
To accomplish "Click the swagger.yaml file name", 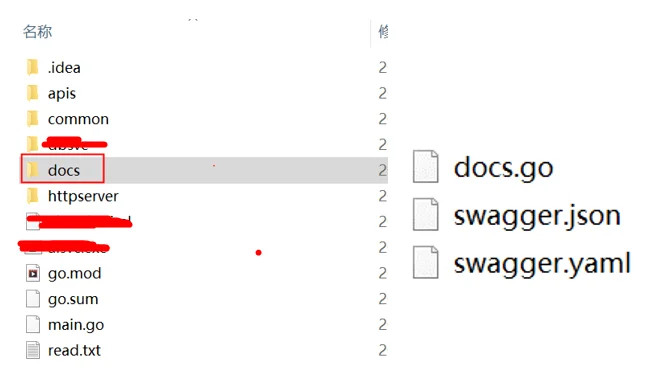I will click(x=542, y=264).
